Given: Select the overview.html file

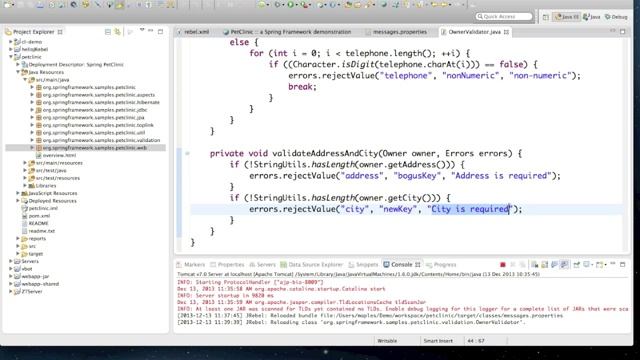Looking at the screenshot, I should 59,156.
